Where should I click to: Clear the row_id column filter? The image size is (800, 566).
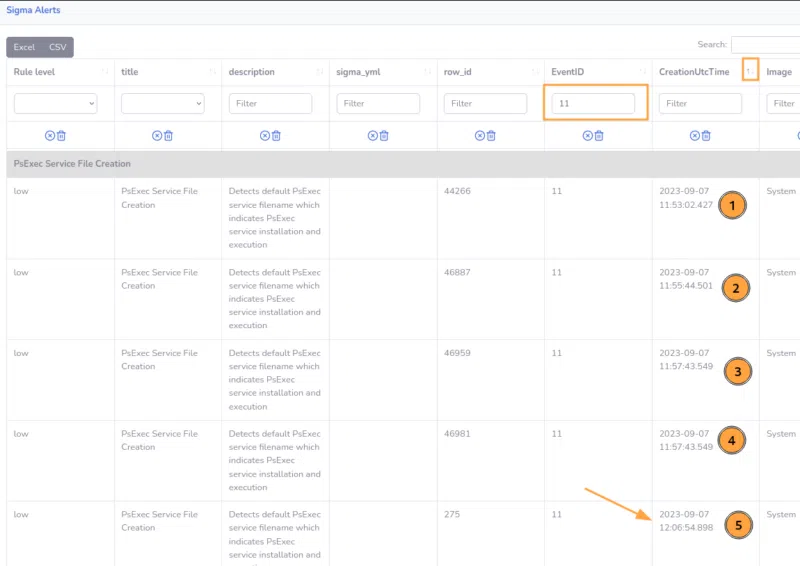pos(480,136)
